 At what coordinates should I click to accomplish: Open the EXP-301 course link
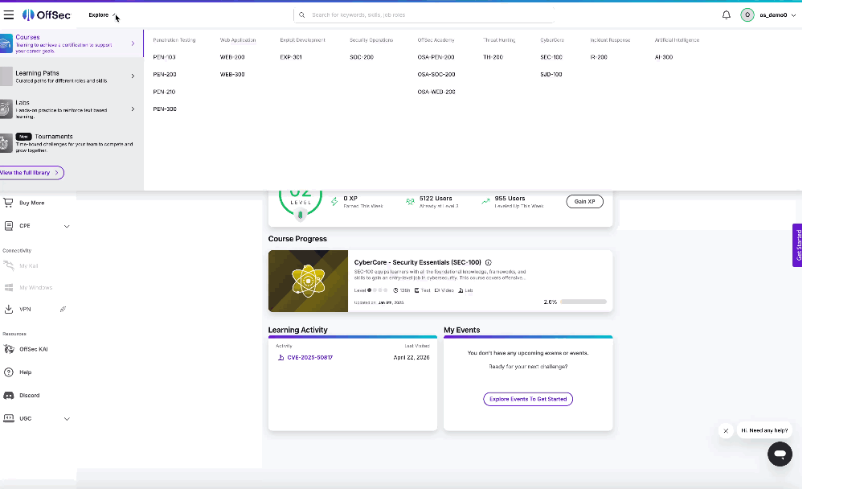pos(291,57)
